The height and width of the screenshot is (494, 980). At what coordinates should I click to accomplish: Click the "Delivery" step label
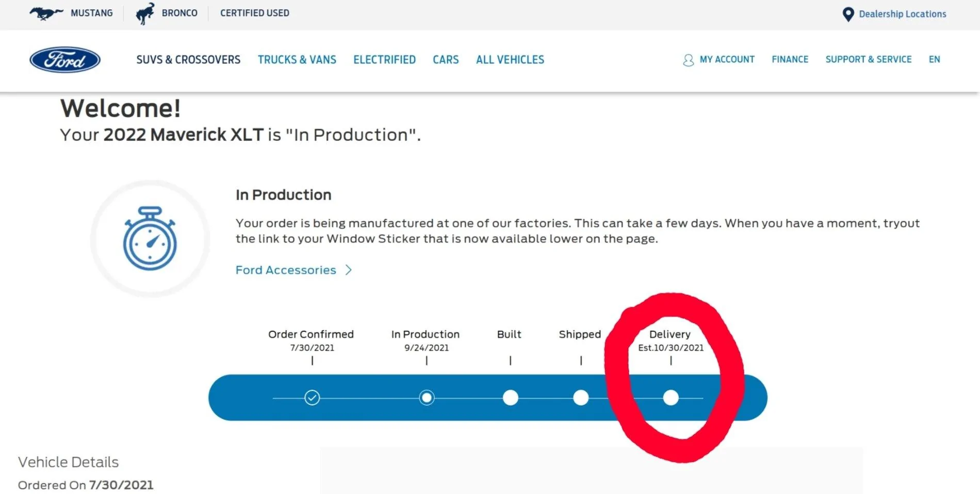pyautogui.click(x=669, y=334)
